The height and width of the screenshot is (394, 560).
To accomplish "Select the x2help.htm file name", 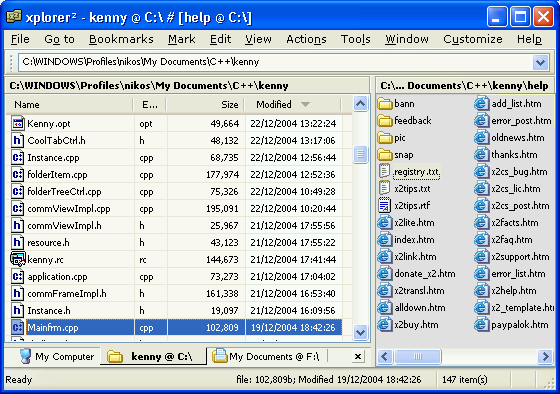I will click(514, 291).
